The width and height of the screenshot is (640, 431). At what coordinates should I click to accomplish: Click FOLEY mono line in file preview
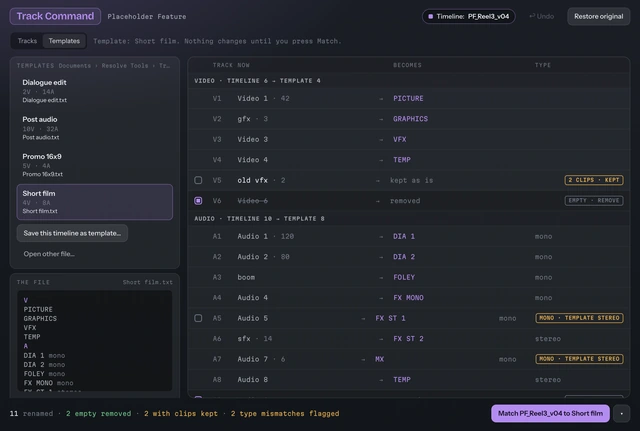(44, 373)
